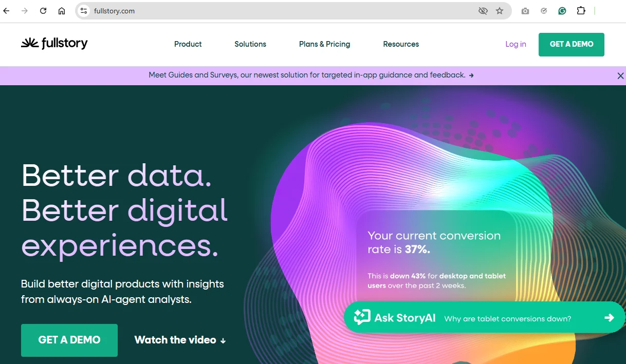
Task: Open the Resources menu
Action: tap(401, 44)
